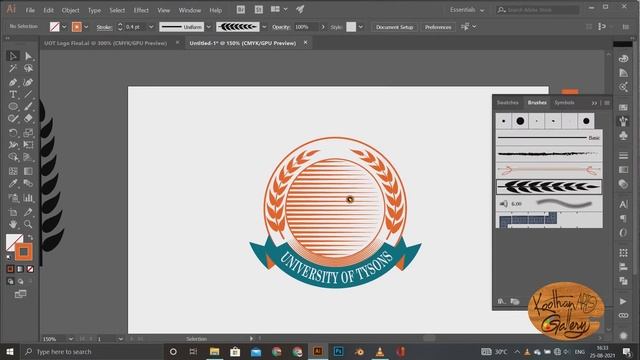Image resolution: width=640 pixels, height=360 pixels.
Task: Toggle Draw Normal mode
Action: click(11, 281)
